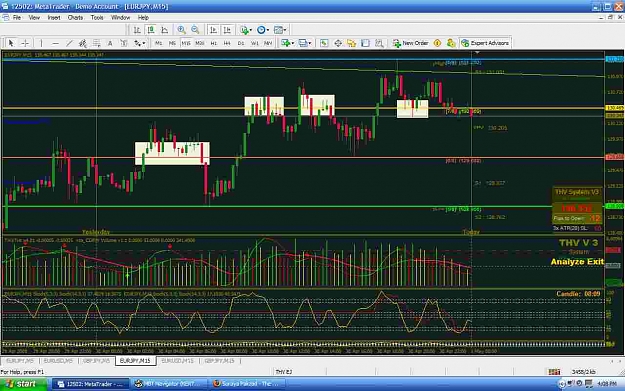The image size is (625, 391).
Task: Switch chart to M5 timeframe
Action: click(x=172, y=43)
